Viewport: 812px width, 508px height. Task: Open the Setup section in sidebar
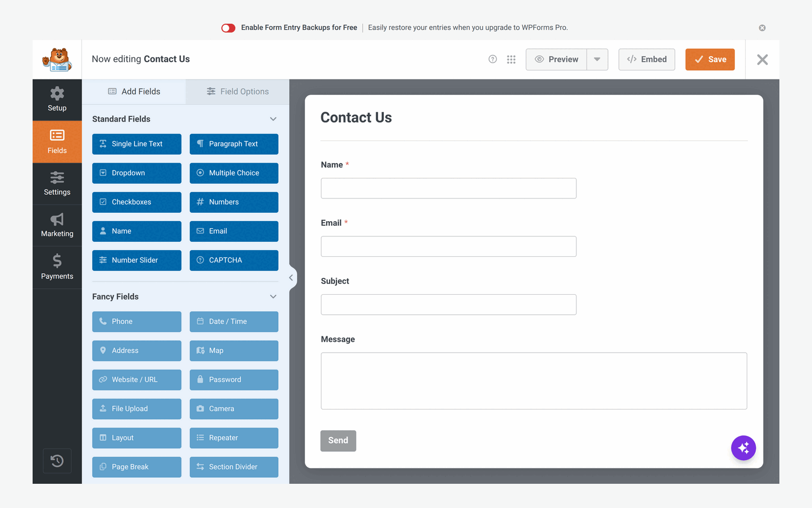click(57, 99)
